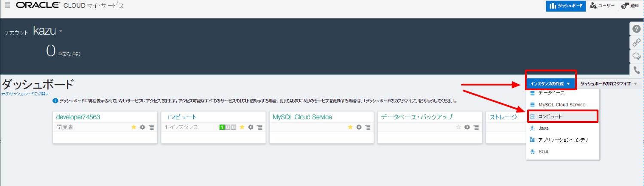Toggle favorite star on developer74563 card

tap(134, 127)
